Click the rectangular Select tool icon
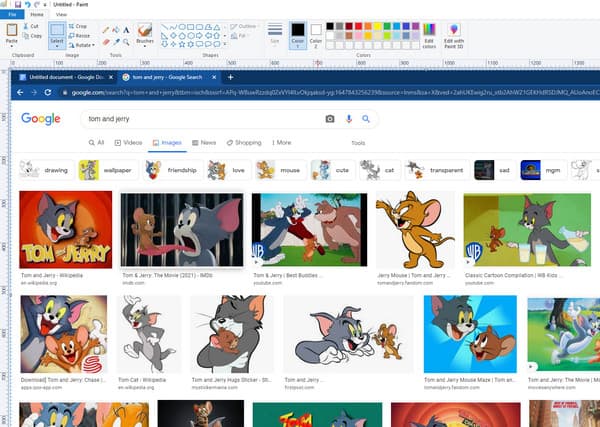Image resolution: width=600 pixels, height=427 pixels. [x=57, y=30]
